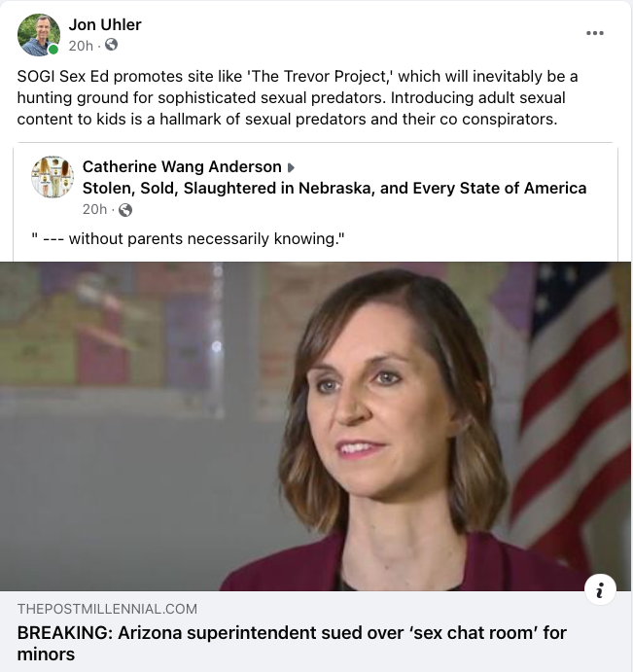Open the Stolen, Sold, Slaughtered in Nebraska group

tap(334, 188)
